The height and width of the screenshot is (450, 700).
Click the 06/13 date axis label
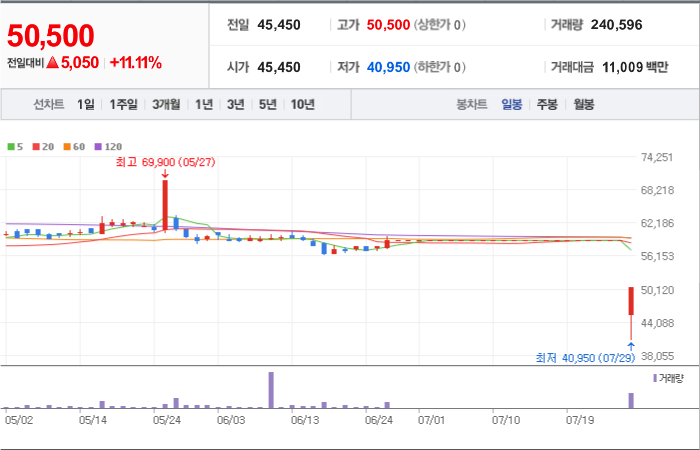pyautogui.click(x=304, y=420)
